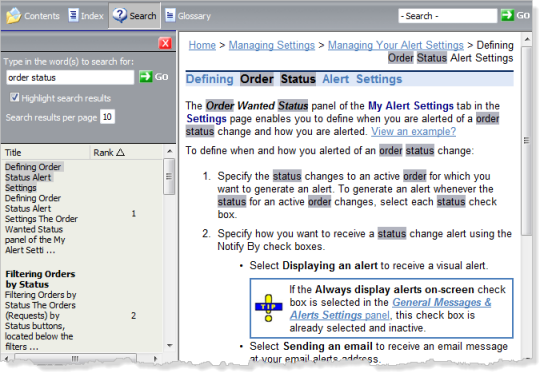
Task: Open the Contents tab book icon
Action: [13, 15]
